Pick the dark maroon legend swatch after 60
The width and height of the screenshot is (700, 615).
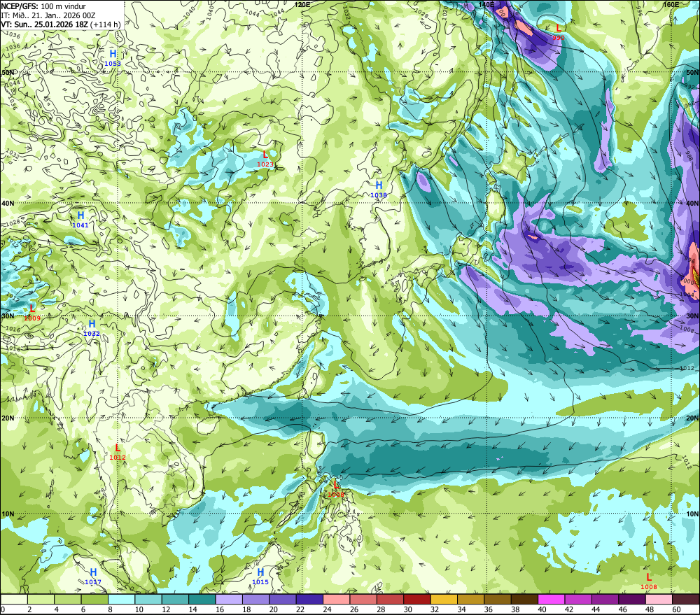[686, 599]
